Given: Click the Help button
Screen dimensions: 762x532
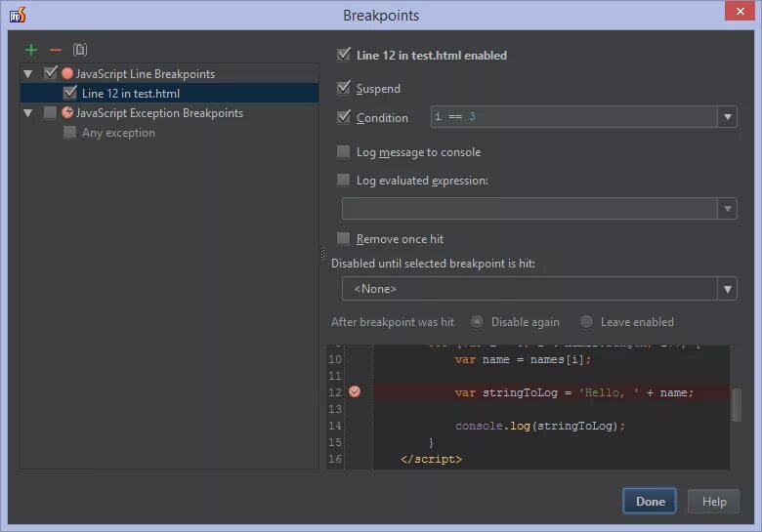Looking at the screenshot, I should coord(713,502).
